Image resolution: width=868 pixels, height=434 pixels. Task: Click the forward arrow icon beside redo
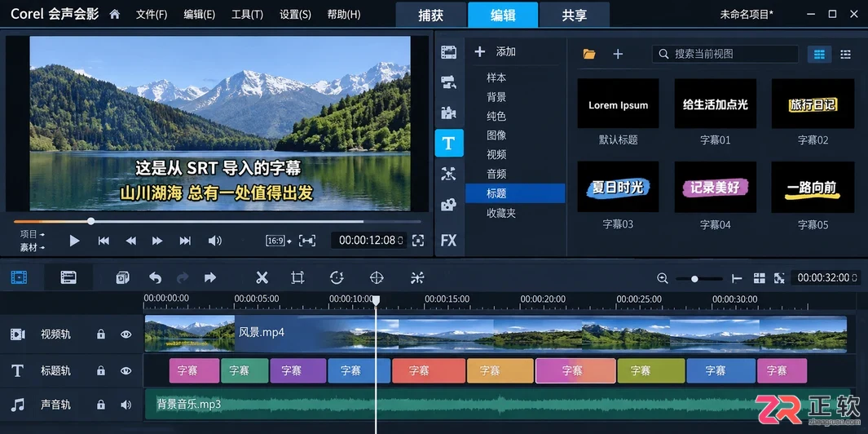[x=209, y=277]
